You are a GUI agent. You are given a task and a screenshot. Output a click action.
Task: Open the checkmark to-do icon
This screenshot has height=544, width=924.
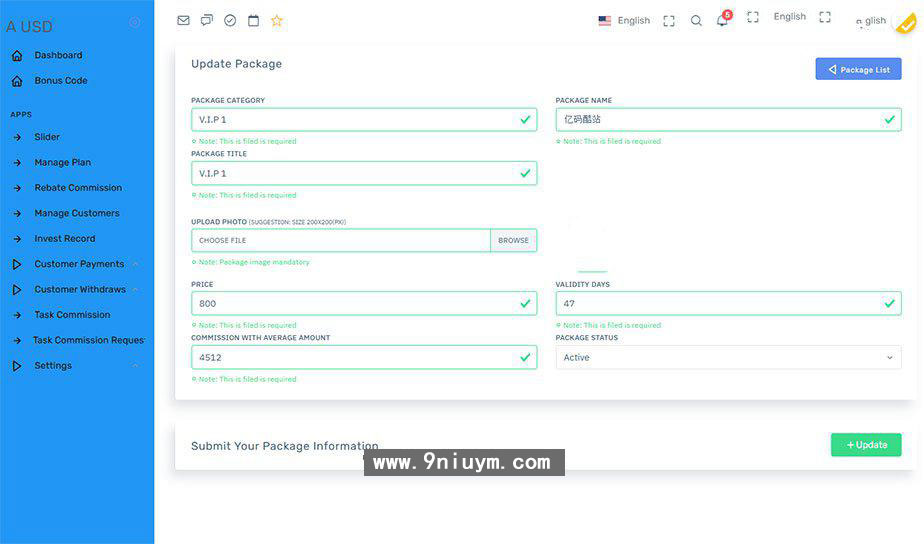pyautogui.click(x=230, y=20)
